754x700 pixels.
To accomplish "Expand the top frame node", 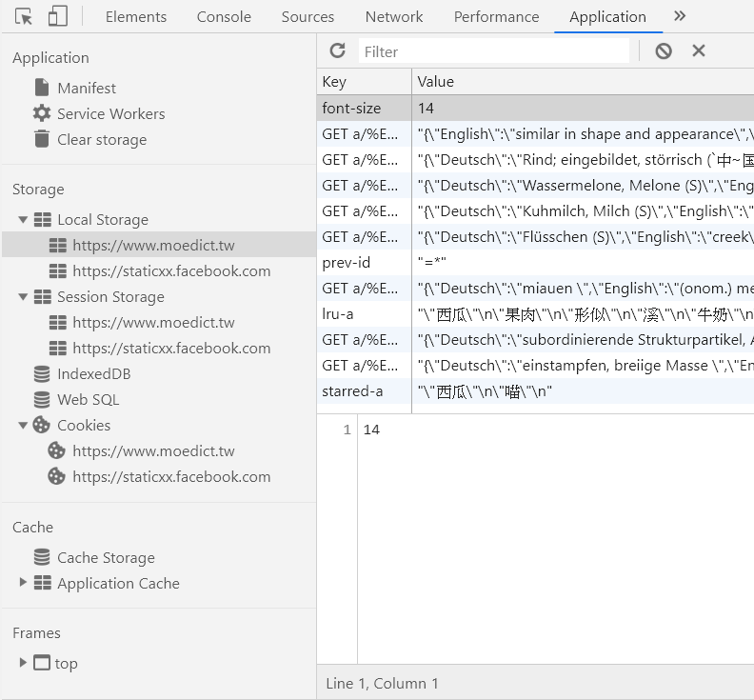I will point(23,663).
